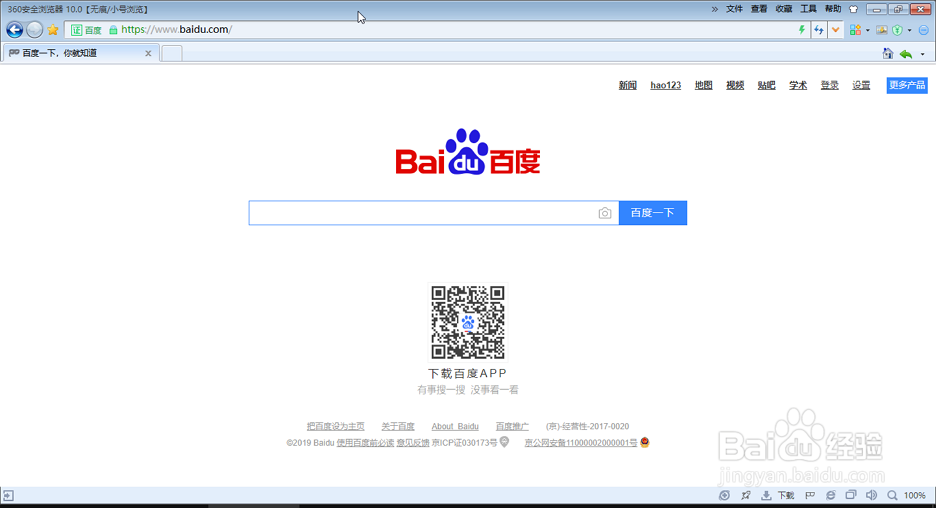936x508 pixels.
Task: Click the green lightning speed-mode icon
Action: tap(802, 30)
